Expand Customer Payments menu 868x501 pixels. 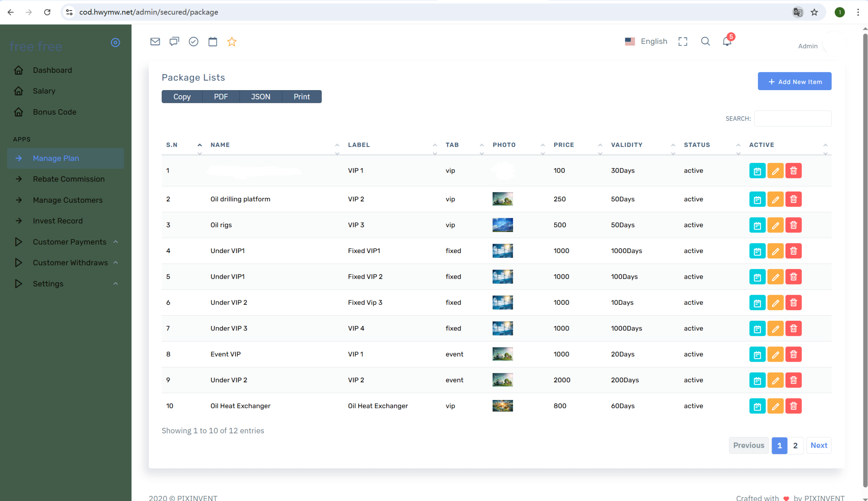pos(69,242)
